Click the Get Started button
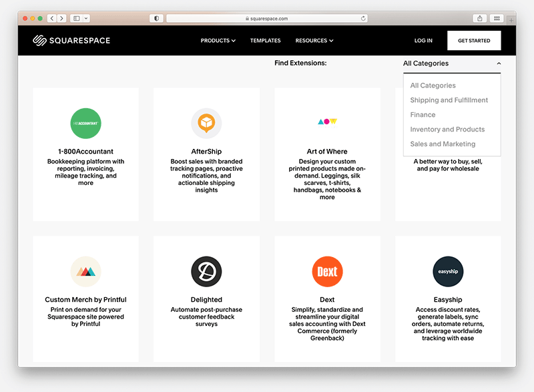This screenshot has width=534, height=392. click(x=474, y=41)
